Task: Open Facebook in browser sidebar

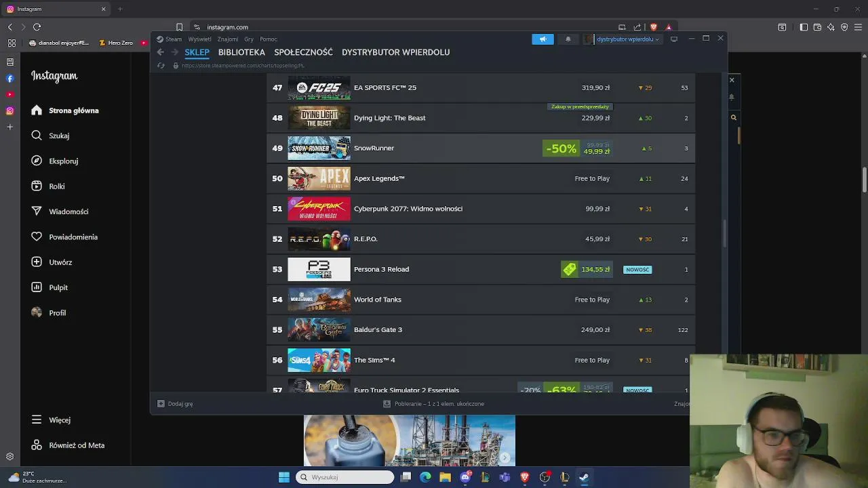Action: pos(9,78)
